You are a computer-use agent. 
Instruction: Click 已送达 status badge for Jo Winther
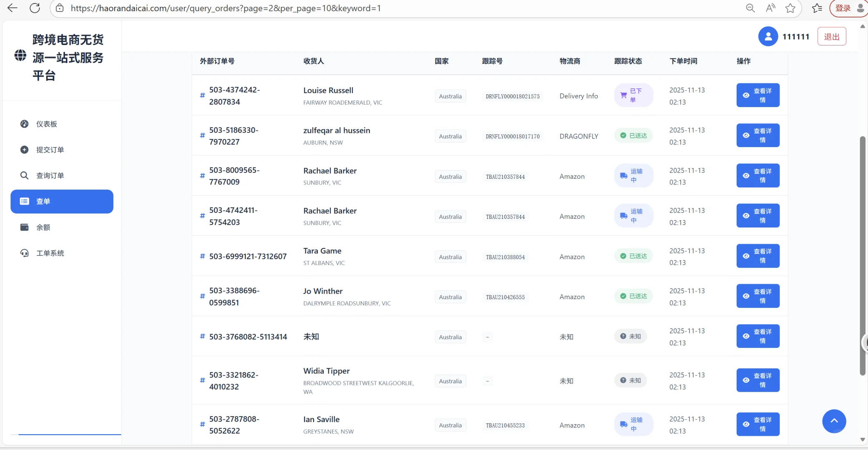(x=633, y=296)
